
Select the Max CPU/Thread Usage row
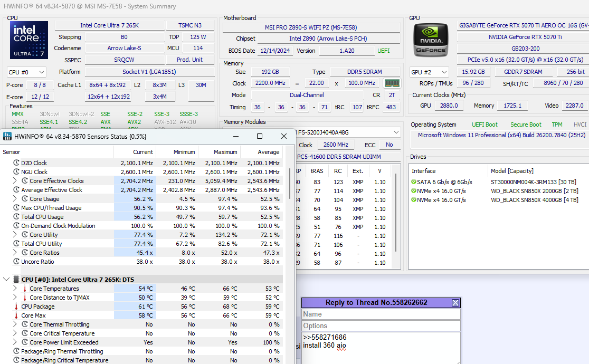142,208
